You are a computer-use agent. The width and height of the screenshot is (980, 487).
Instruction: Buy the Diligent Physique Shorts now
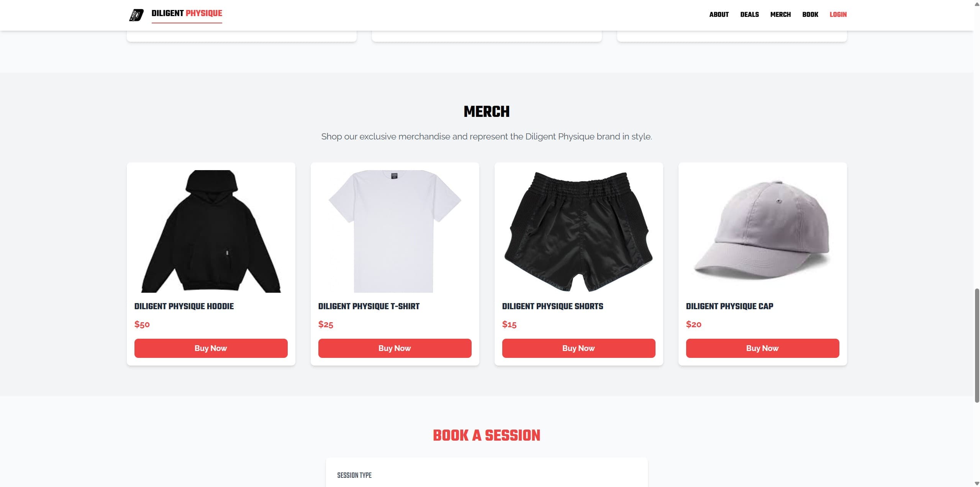pos(578,348)
